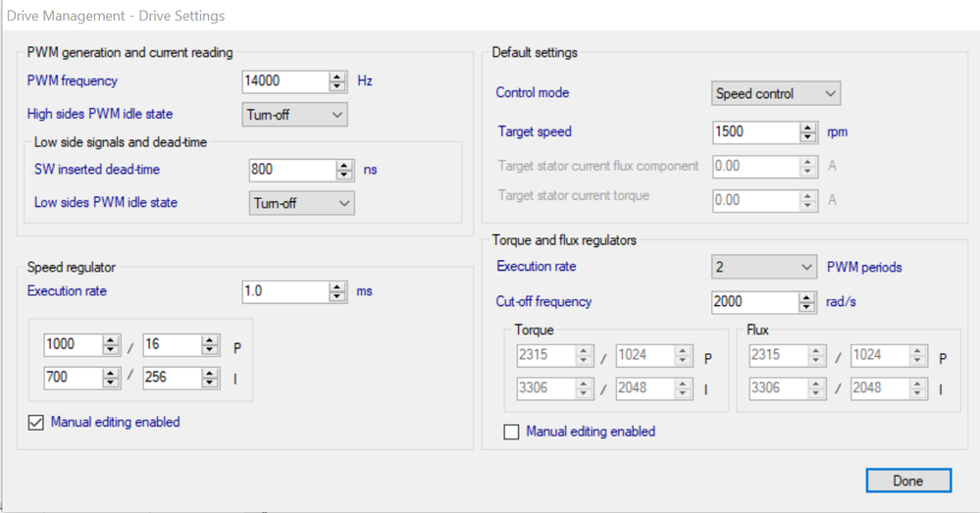
Task: Decrease Target speed with down arrow
Action: (x=807, y=137)
